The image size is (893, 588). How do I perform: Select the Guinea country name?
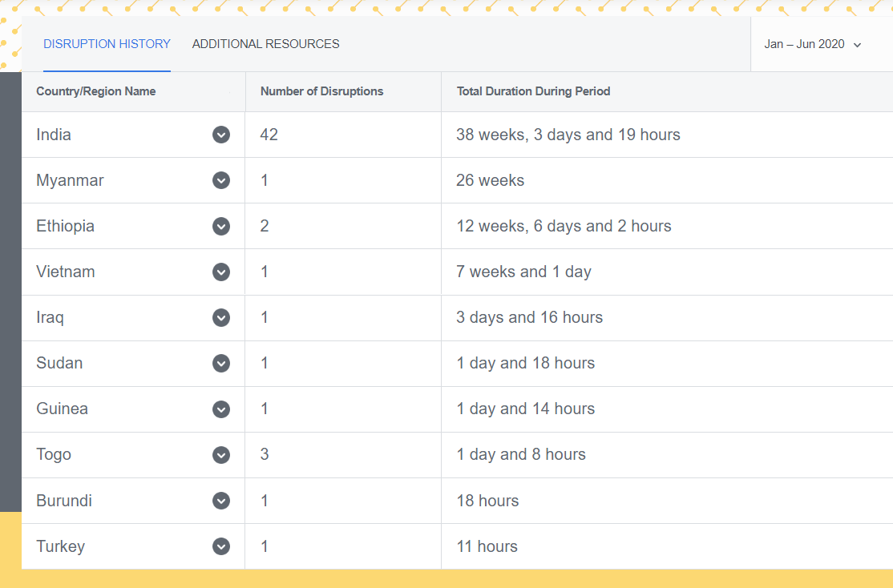click(62, 409)
